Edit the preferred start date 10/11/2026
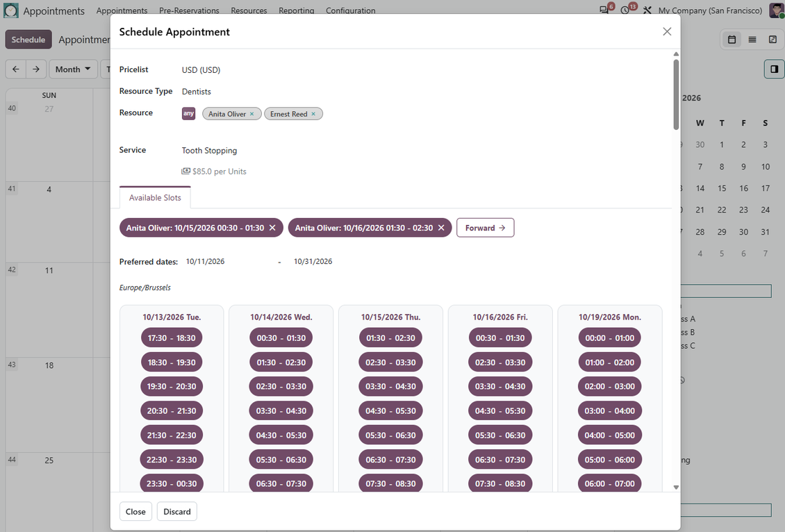The image size is (785, 532). 205,261
